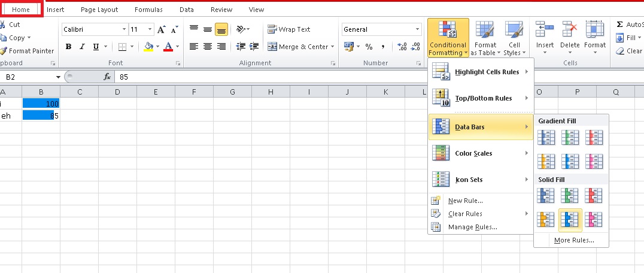Click the Bold formatting button
644x273 pixels.
pos(69,47)
